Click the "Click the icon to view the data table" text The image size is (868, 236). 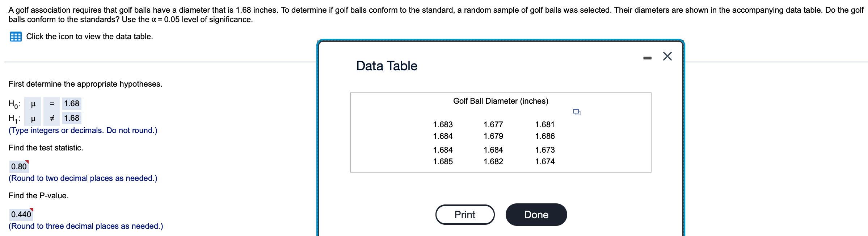click(x=89, y=37)
